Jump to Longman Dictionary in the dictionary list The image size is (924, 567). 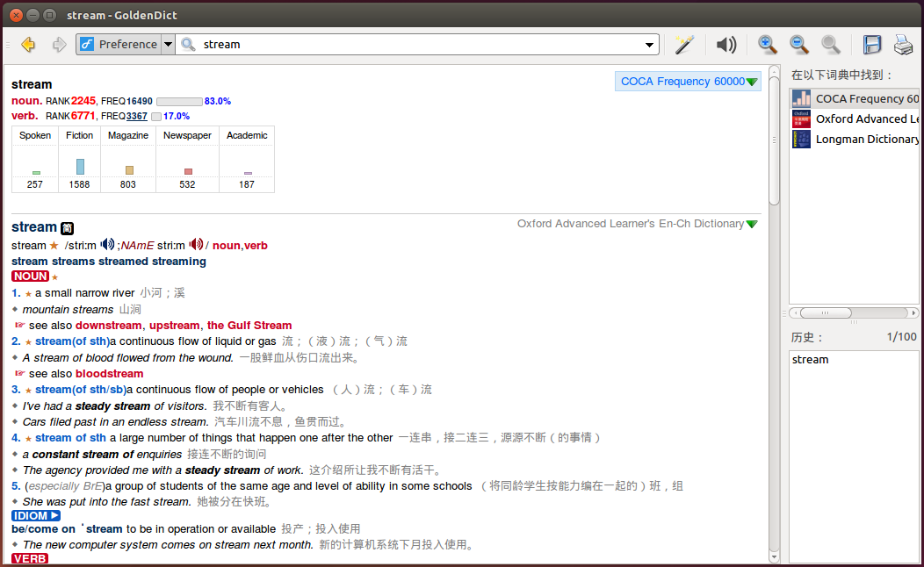pyautogui.click(x=854, y=139)
